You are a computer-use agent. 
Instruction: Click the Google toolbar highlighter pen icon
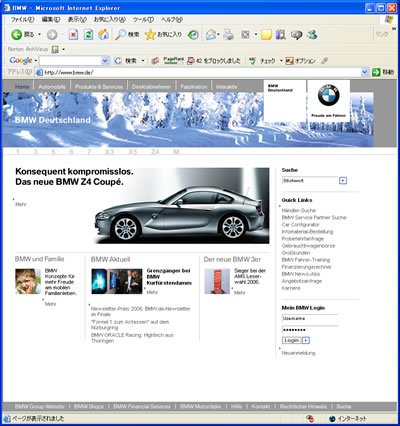(324, 61)
